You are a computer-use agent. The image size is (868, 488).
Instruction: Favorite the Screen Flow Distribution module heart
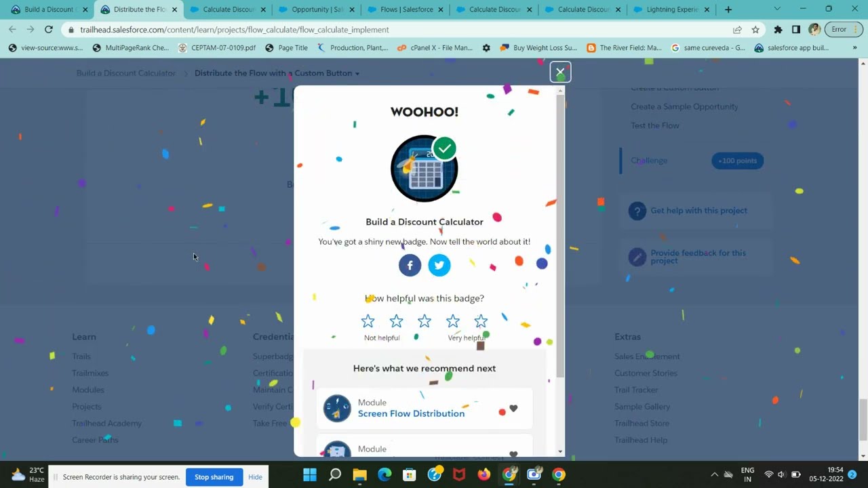click(x=513, y=408)
